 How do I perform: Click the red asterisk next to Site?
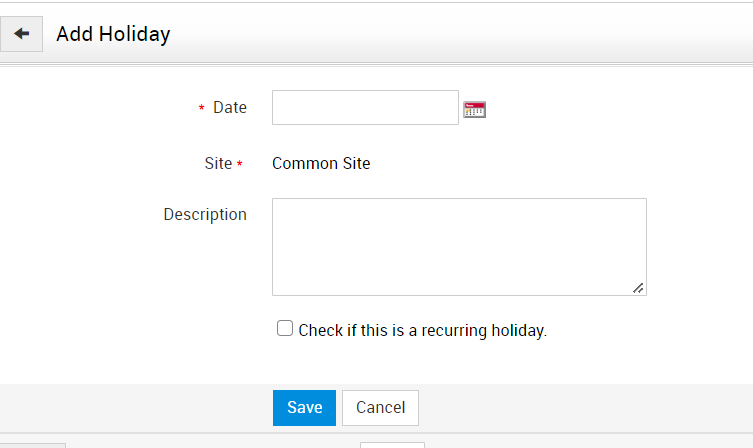[x=240, y=164]
